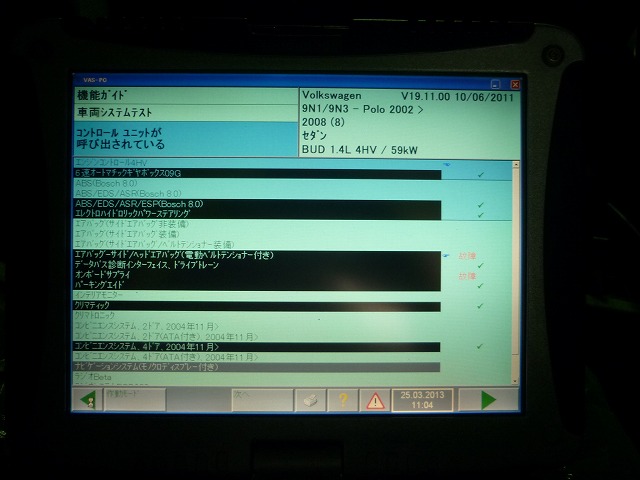Select the 機能ガイド header
Screen dimensions: 640x480
[186, 96]
